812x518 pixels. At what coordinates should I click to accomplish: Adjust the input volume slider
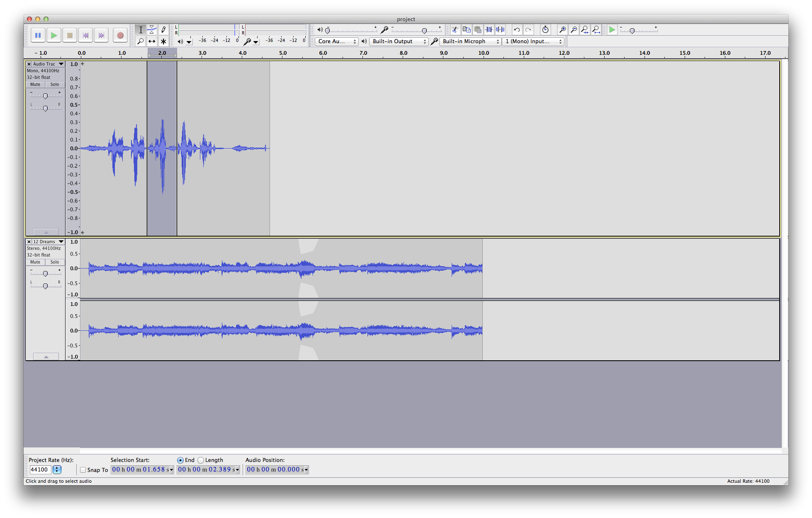424,31
